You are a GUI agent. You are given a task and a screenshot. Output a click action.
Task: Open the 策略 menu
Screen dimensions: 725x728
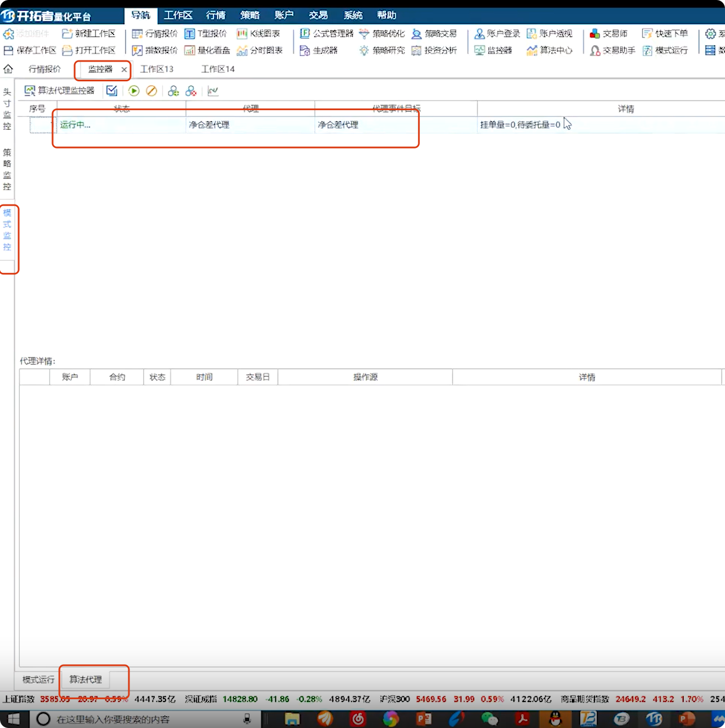point(249,15)
